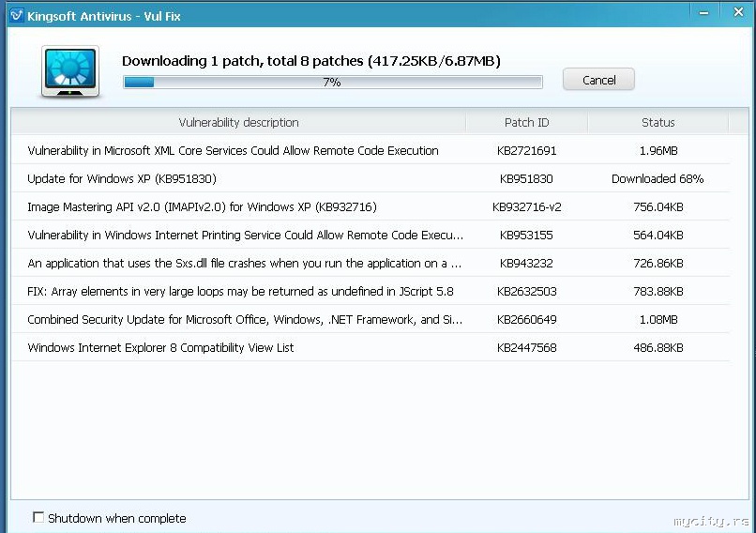The height and width of the screenshot is (533, 756).
Task: Sort by Vulnerability description column header
Action: (238, 123)
